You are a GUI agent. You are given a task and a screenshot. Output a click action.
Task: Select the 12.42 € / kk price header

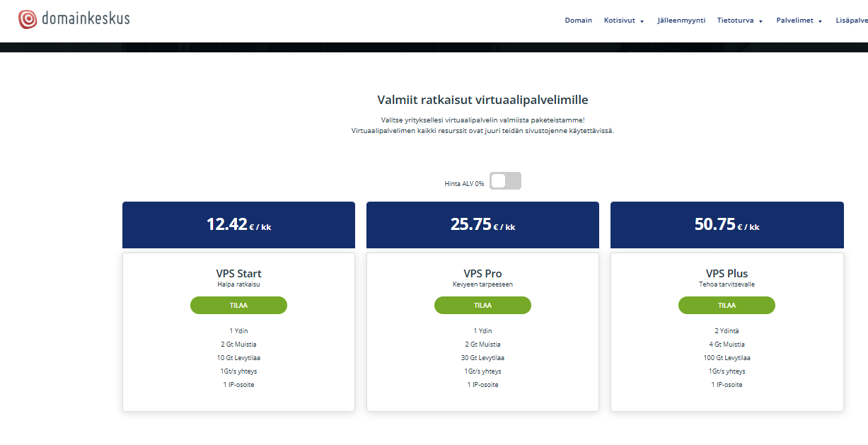pyautogui.click(x=238, y=225)
